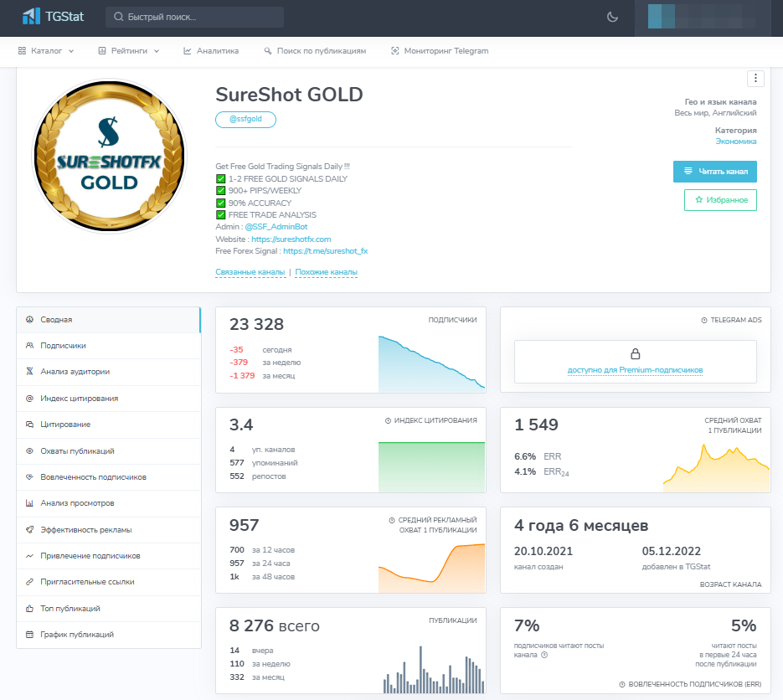Click the Избранное star icon
This screenshot has width=783, height=700.
tap(699, 200)
